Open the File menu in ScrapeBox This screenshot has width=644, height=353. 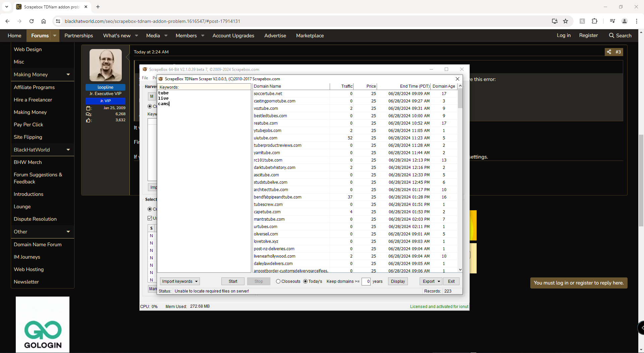coord(145,78)
